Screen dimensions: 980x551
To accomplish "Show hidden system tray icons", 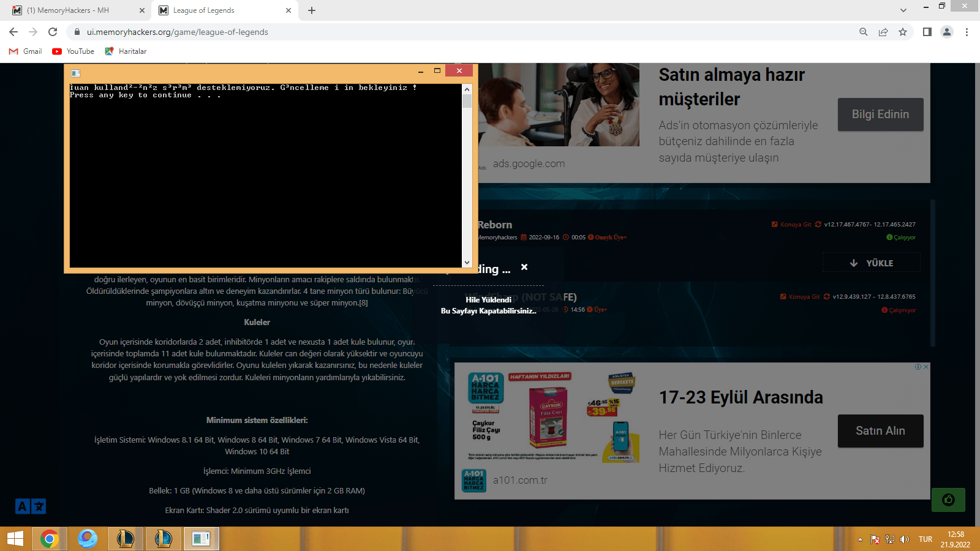I will click(x=860, y=539).
